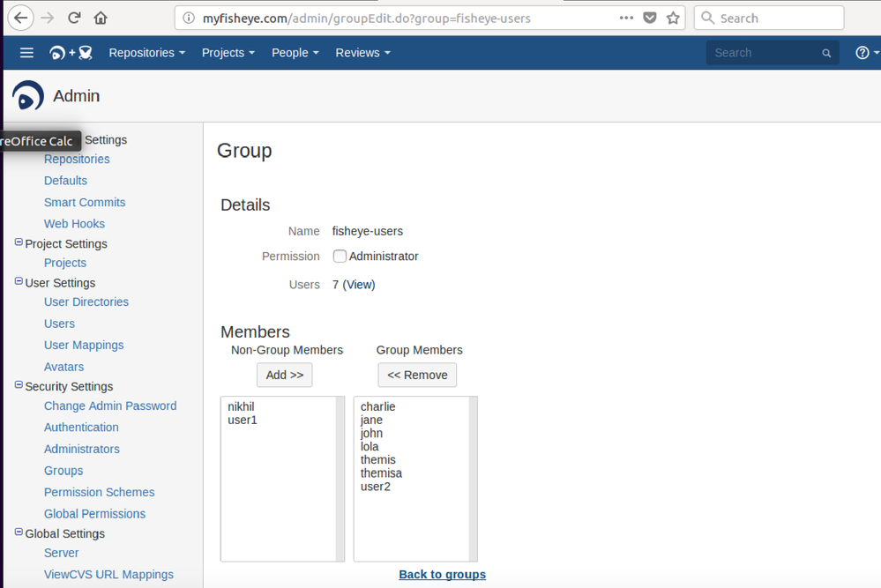Toggle the Administrator permission checkbox
Screen dimensions: 881x588
(x=340, y=256)
